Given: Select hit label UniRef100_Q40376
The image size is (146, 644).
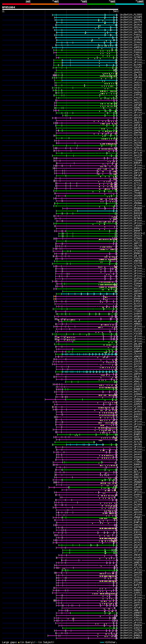Looking at the screenshot, I should pyautogui.click(x=131, y=45).
